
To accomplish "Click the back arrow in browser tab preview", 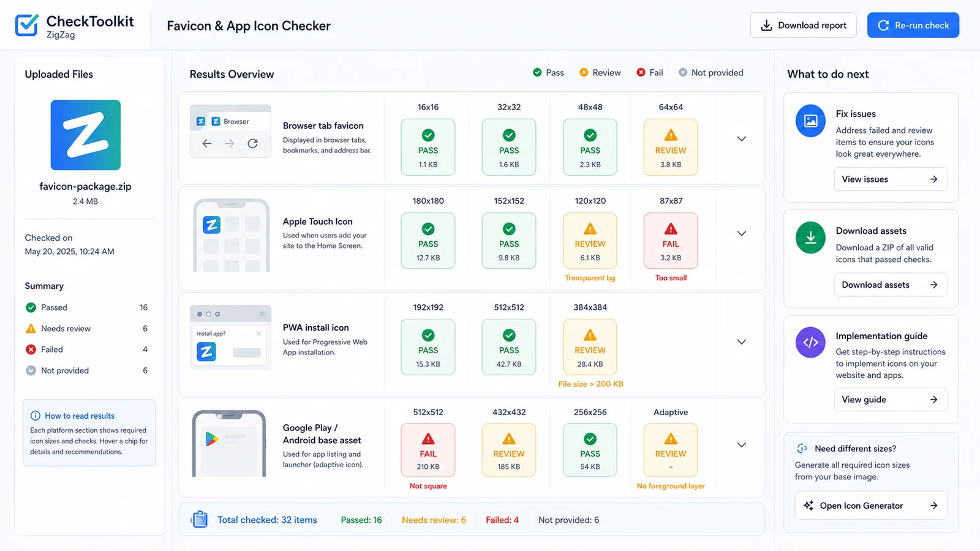I will (207, 143).
